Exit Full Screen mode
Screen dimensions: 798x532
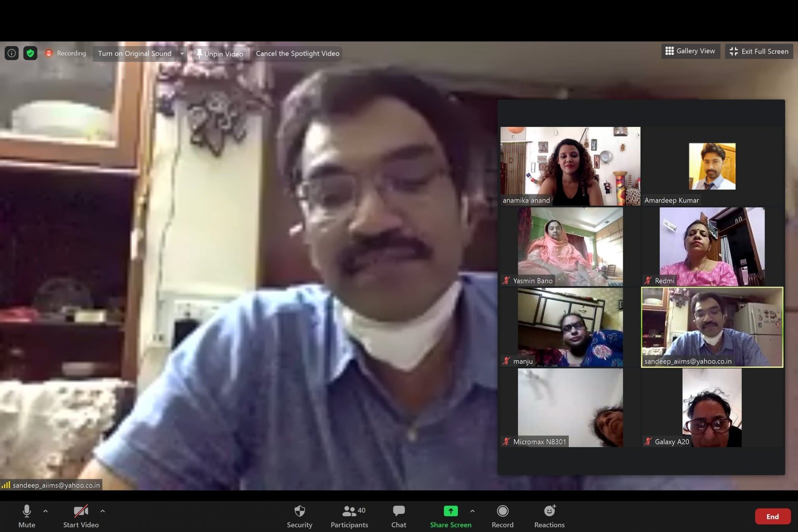(x=759, y=51)
